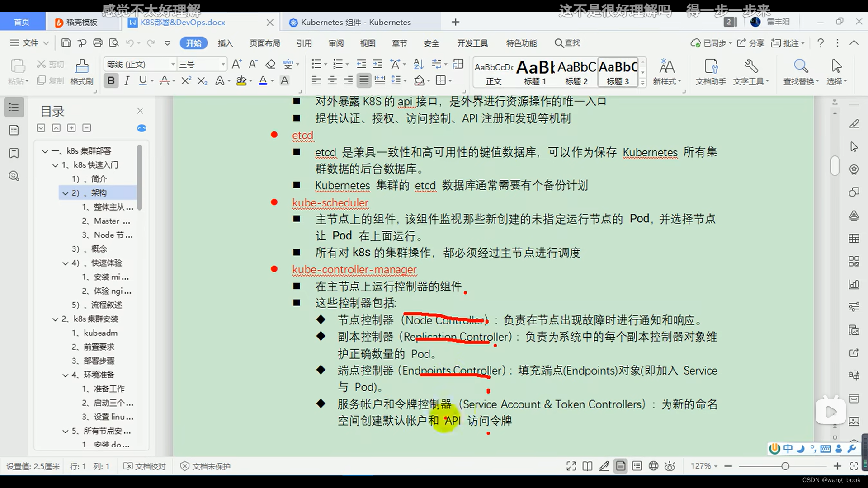This screenshot has width=868, height=488.
Task: Click chart icon in right sidebar
Action: pyautogui.click(x=854, y=284)
